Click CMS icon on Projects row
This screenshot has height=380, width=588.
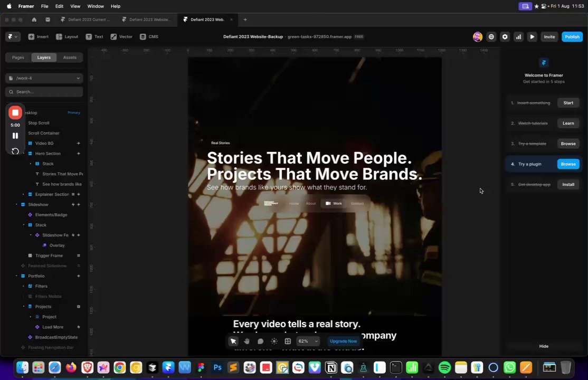[78, 307]
